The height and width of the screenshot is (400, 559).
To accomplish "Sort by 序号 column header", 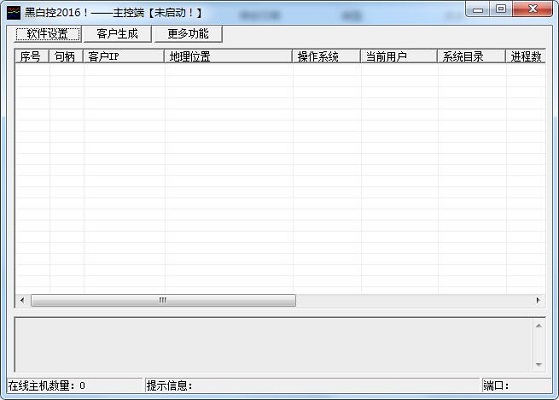I will coord(31,56).
